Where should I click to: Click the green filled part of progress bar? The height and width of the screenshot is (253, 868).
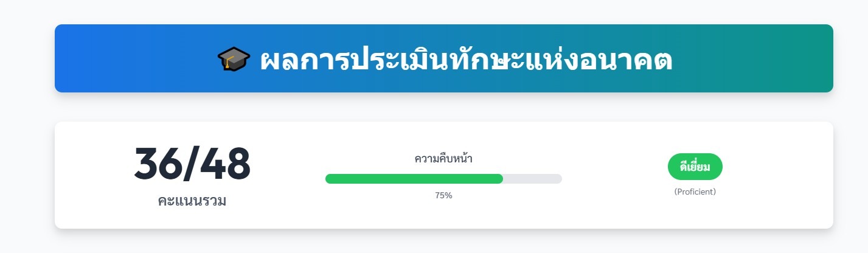click(x=414, y=179)
